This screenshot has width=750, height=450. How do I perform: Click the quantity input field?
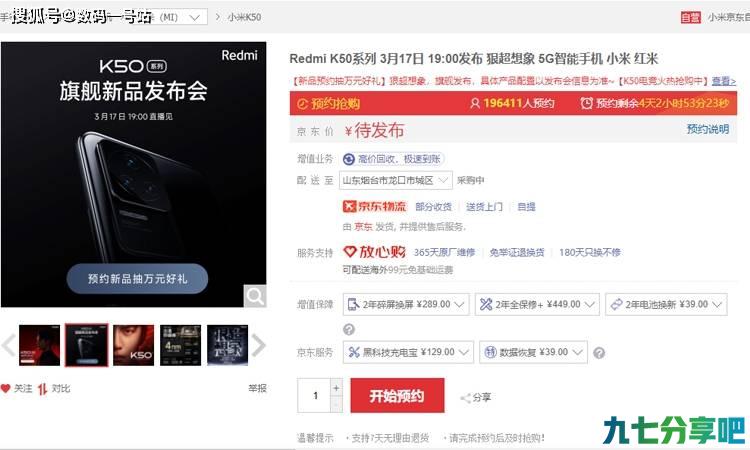click(314, 395)
